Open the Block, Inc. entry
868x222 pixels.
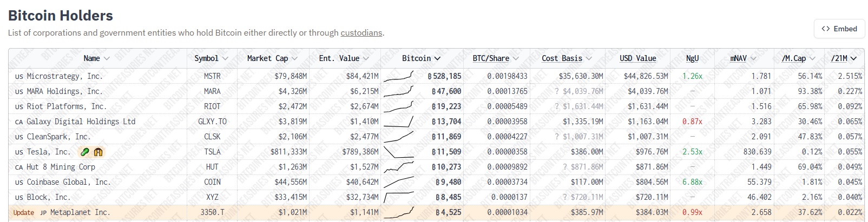[49, 197]
